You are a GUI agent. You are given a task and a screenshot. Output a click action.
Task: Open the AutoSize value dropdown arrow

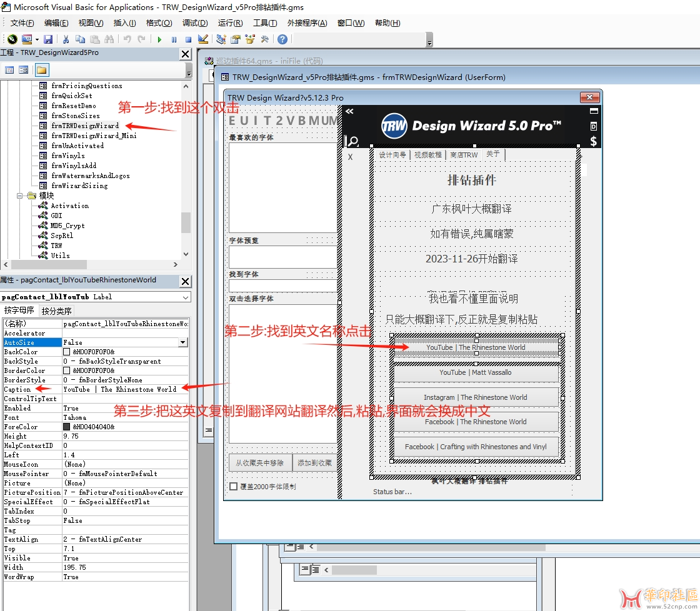tap(182, 342)
